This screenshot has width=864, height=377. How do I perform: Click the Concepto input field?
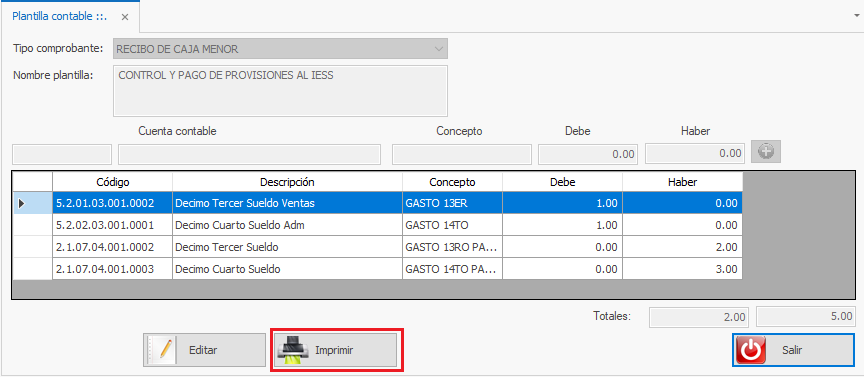[462, 154]
